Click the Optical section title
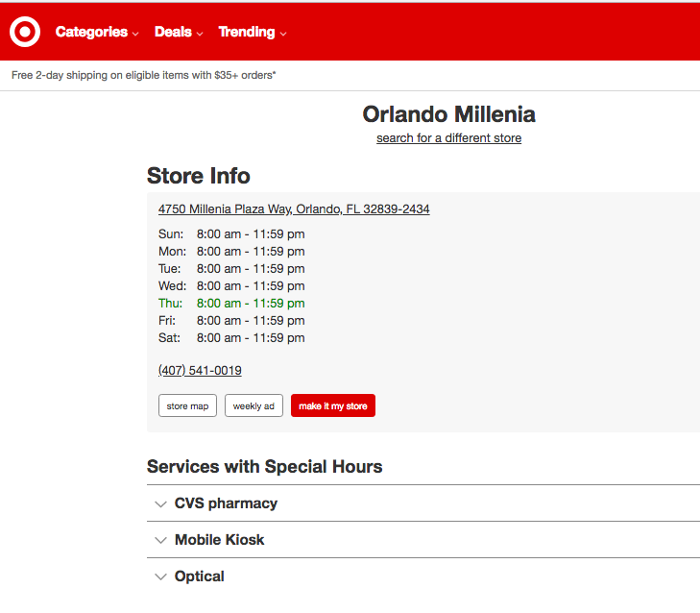Image resolution: width=700 pixels, height=613 pixels. click(x=199, y=576)
